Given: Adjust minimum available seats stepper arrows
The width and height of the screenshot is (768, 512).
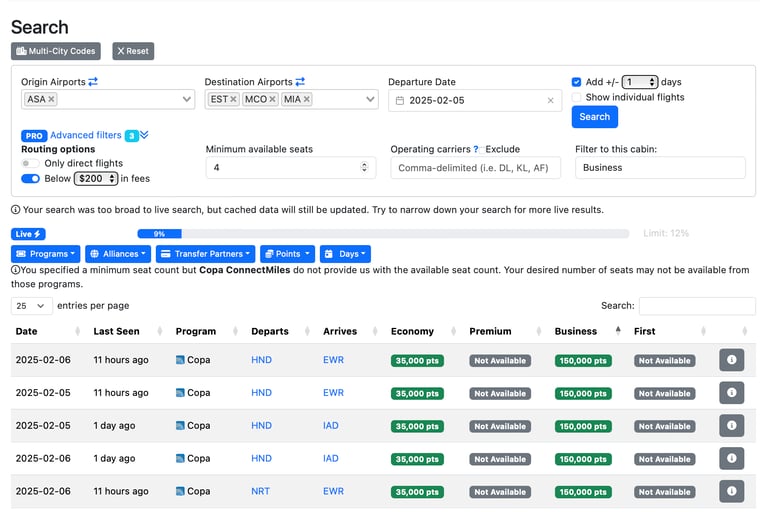Looking at the screenshot, I should coord(364,167).
